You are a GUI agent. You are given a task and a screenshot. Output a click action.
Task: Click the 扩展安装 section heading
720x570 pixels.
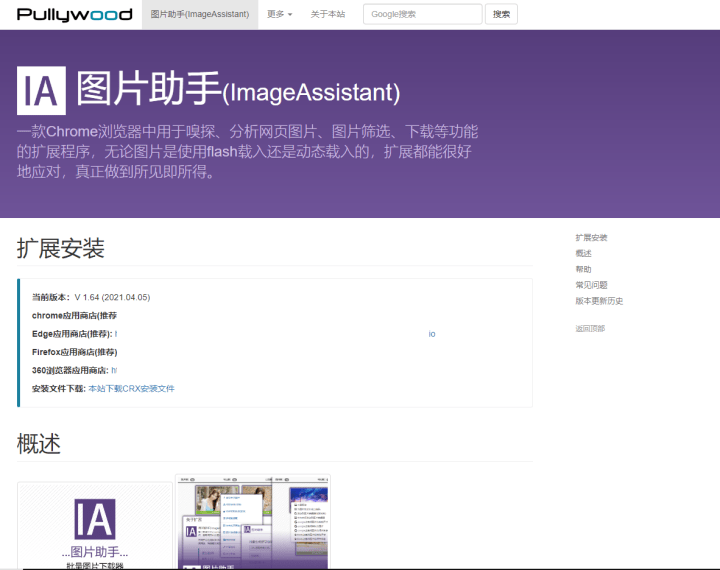point(61,248)
